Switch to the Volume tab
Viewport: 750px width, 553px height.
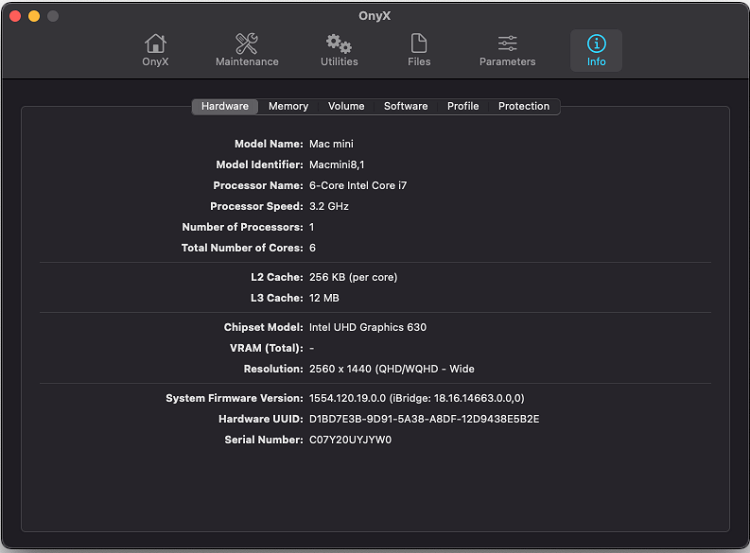point(346,106)
